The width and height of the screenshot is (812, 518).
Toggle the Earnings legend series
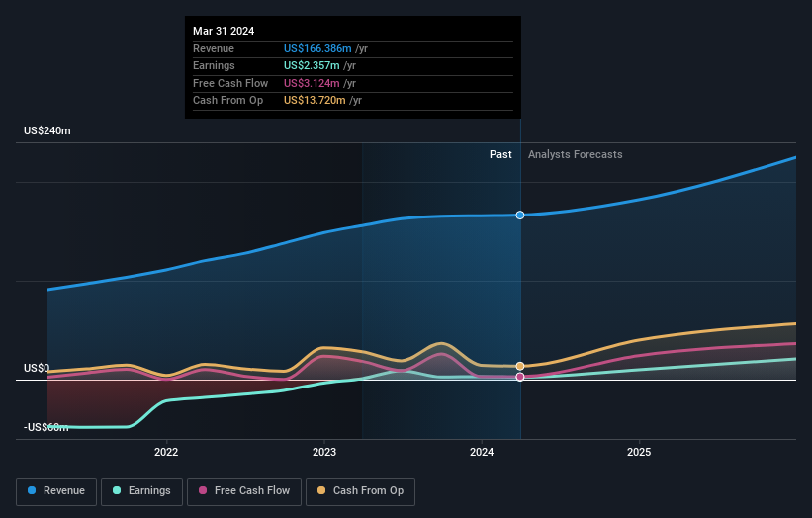click(x=141, y=491)
